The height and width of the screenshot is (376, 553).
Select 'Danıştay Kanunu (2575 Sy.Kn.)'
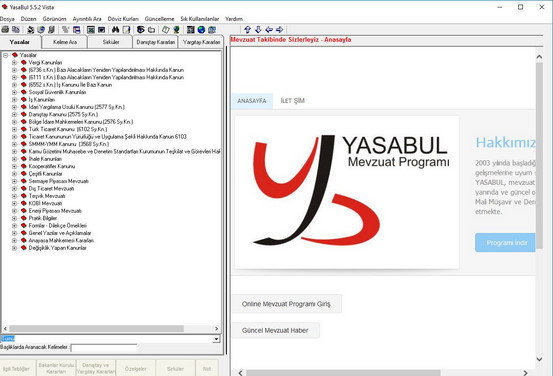point(63,114)
